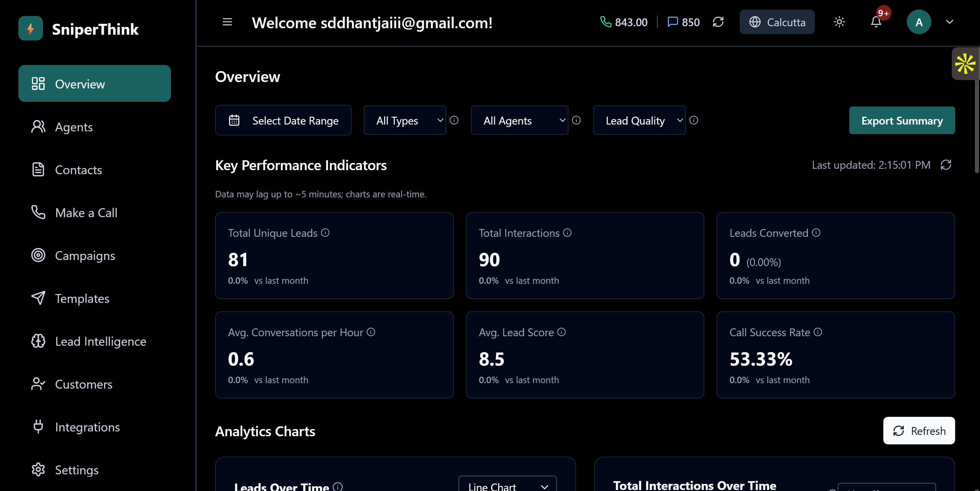Click the Total Interactions value 90
The image size is (980, 491).
click(x=489, y=260)
